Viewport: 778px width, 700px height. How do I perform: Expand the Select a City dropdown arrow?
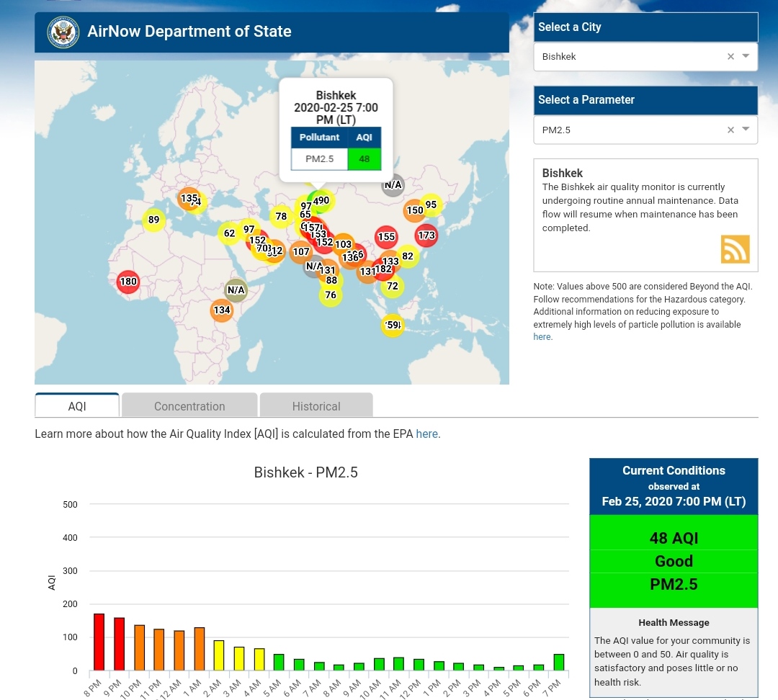[746, 56]
